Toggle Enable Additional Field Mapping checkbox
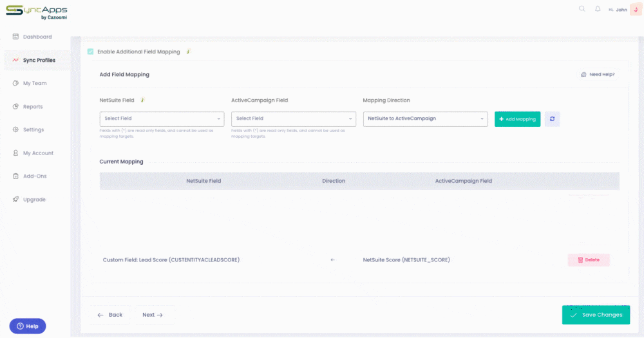The height and width of the screenshot is (338, 644). coord(90,52)
